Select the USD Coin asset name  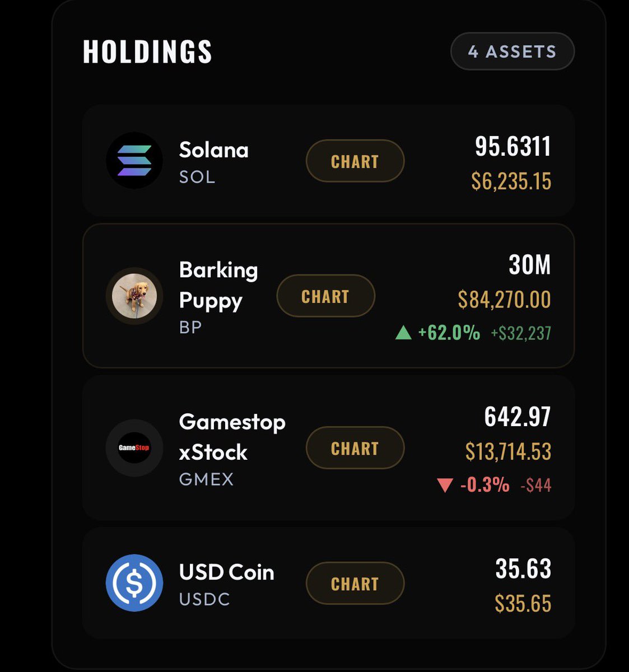pyautogui.click(x=227, y=572)
